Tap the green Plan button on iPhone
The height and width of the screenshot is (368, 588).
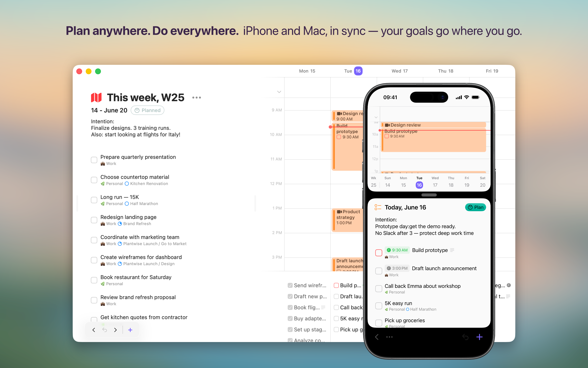(x=475, y=207)
